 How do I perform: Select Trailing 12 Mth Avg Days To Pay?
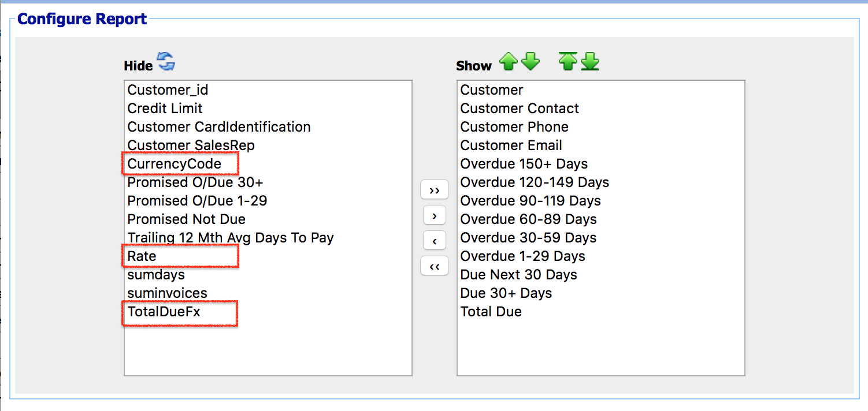click(268, 238)
